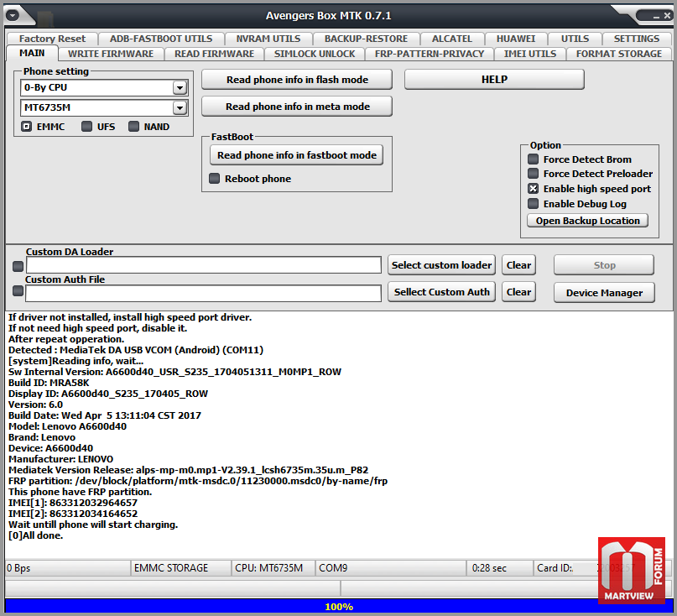Click the IMEI[1] log line
The width and height of the screenshot is (677, 616).
point(72,503)
